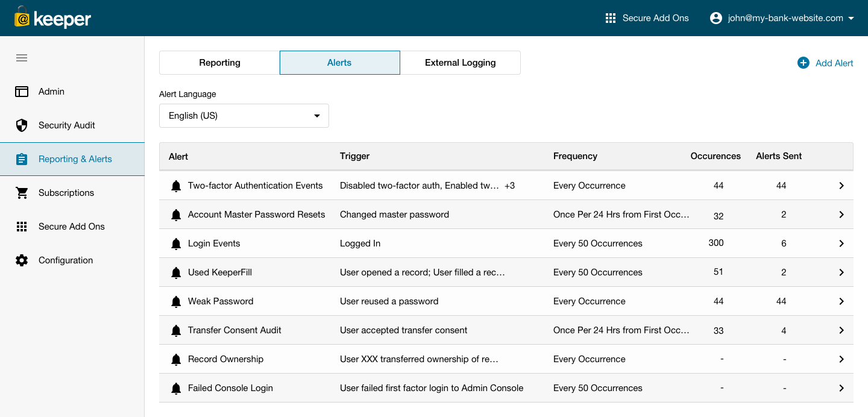This screenshot has width=868, height=417.
Task: Open details for Transfer Consent Audit
Action: (841, 330)
